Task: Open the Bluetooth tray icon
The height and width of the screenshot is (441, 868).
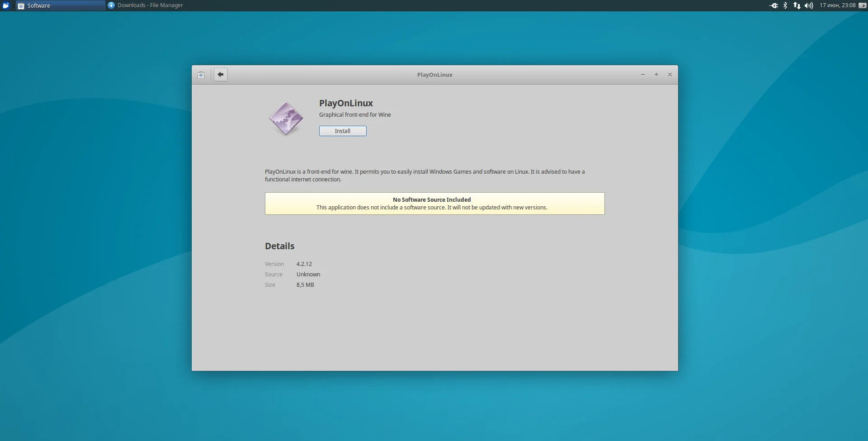Action: click(785, 5)
